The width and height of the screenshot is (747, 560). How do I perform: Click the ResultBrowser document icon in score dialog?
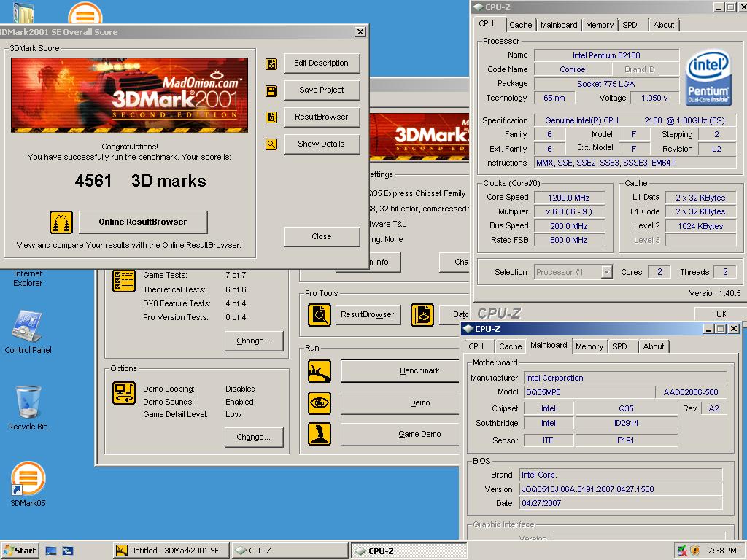tap(271, 117)
